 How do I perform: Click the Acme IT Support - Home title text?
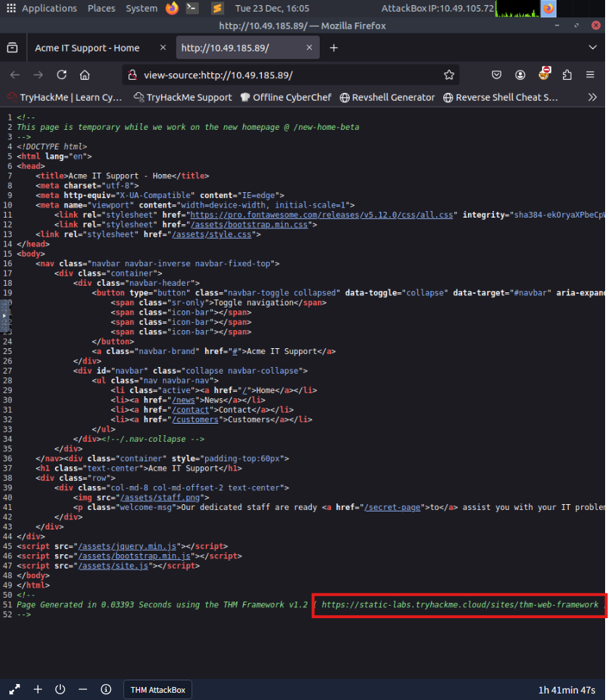(120, 176)
